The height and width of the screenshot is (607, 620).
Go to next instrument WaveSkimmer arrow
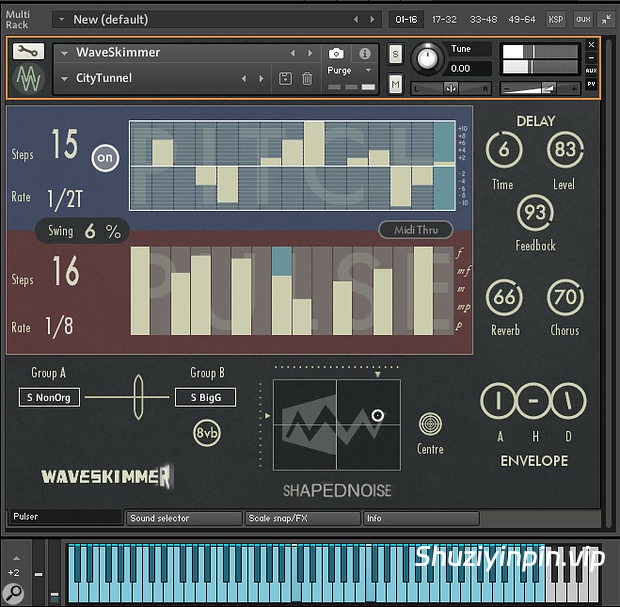point(310,53)
